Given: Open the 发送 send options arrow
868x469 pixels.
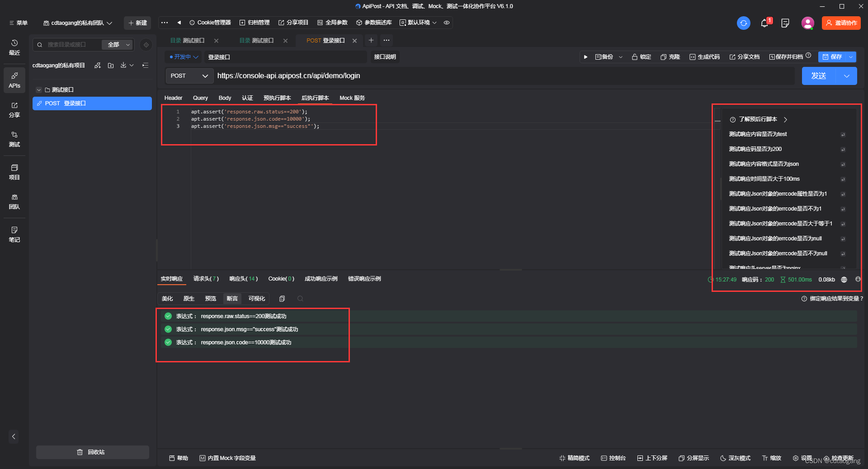Looking at the screenshot, I should [x=847, y=76].
